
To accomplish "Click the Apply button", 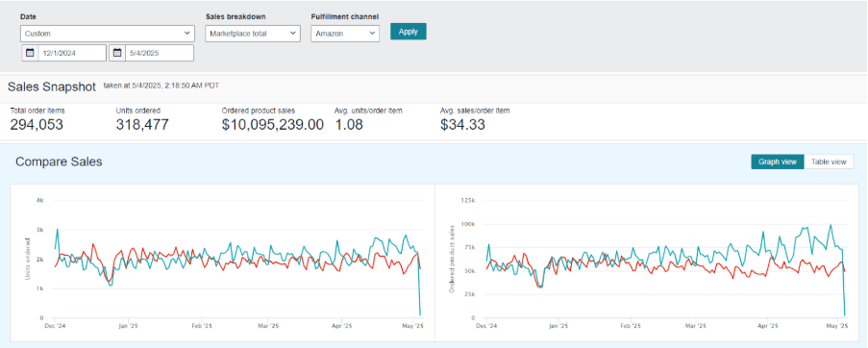I will (x=408, y=32).
